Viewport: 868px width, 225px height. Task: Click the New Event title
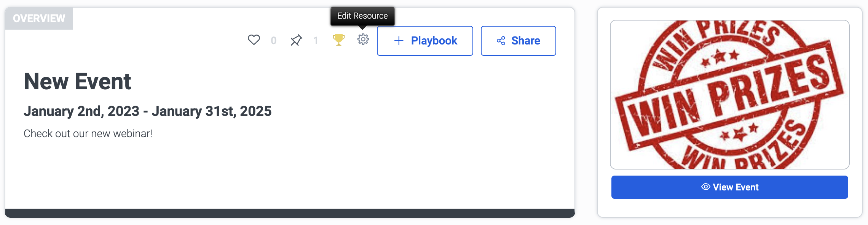tap(77, 81)
